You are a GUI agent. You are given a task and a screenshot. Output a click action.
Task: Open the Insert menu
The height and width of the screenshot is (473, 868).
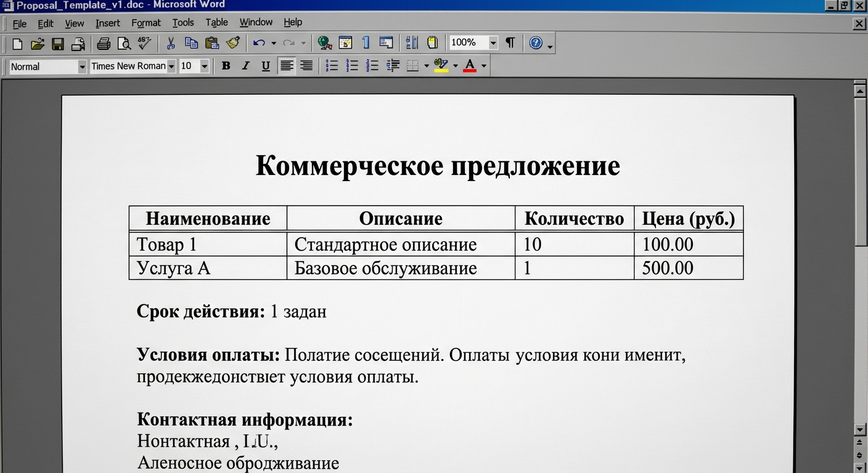[x=107, y=22]
